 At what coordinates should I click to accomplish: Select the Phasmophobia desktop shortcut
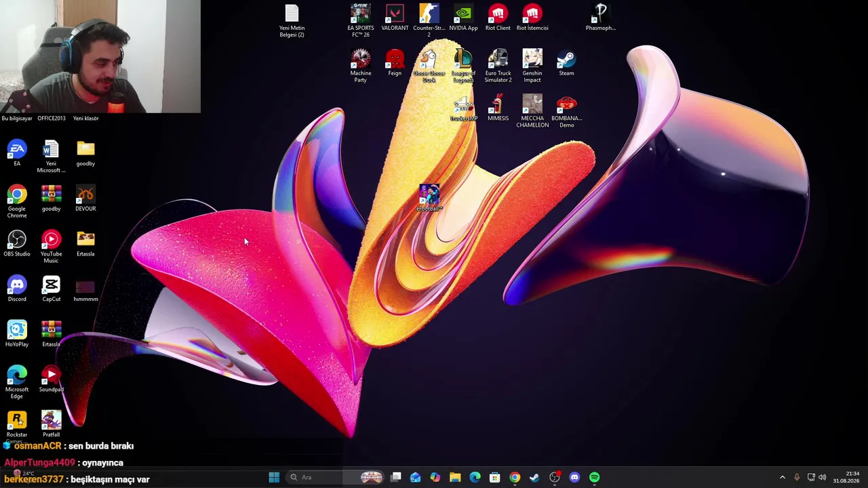[x=601, y=18]
